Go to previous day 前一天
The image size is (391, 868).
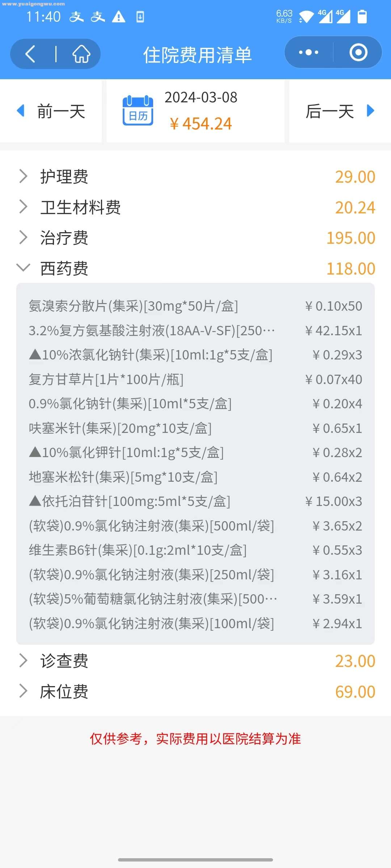51,111
